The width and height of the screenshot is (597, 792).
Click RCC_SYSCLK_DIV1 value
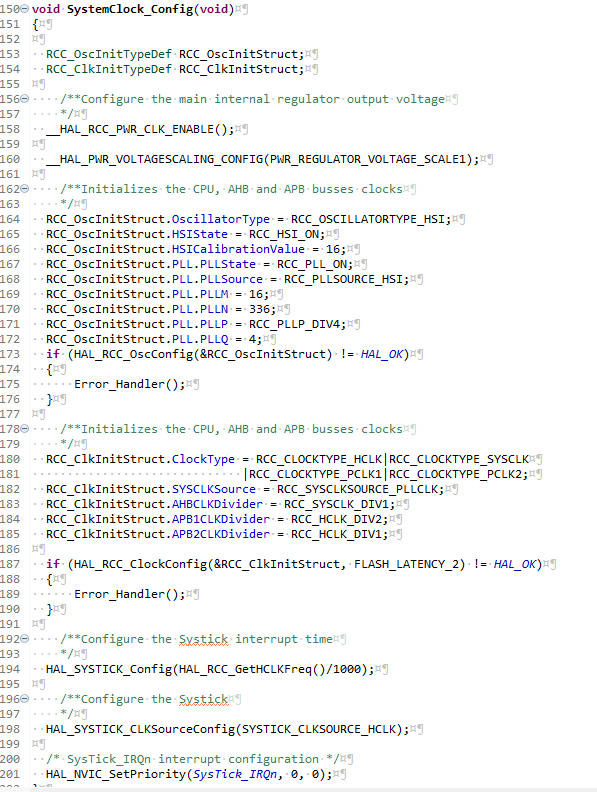[336, 505]
